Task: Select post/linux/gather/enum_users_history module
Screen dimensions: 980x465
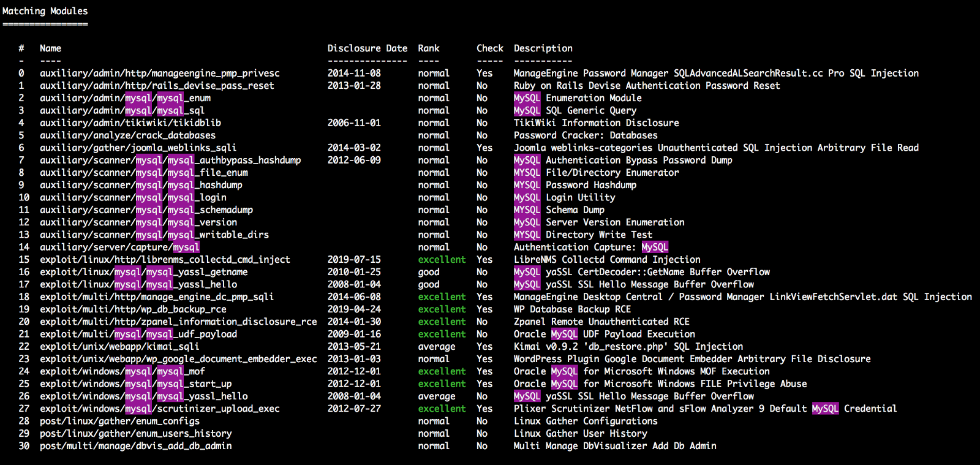Action: [135, 434]
